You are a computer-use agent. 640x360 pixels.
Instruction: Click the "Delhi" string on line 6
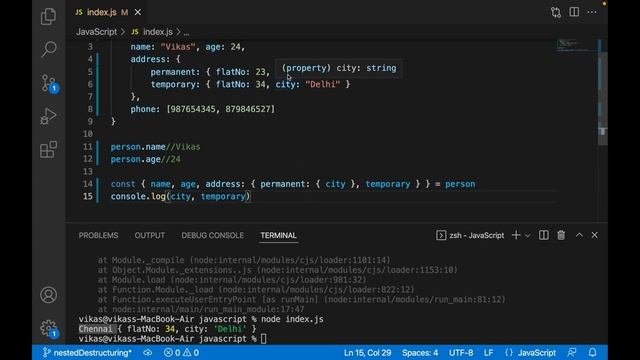pyautogui.click(x=322, y=84)
